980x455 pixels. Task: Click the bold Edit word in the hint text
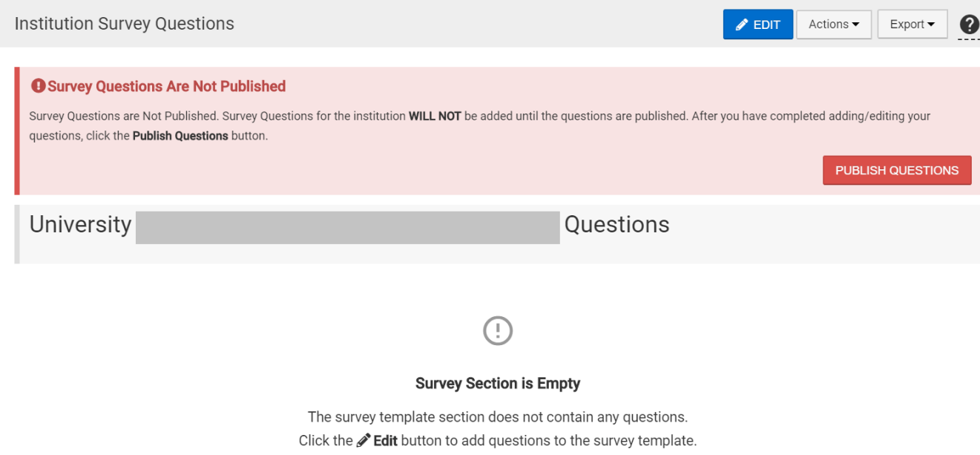tap(385, 440)
